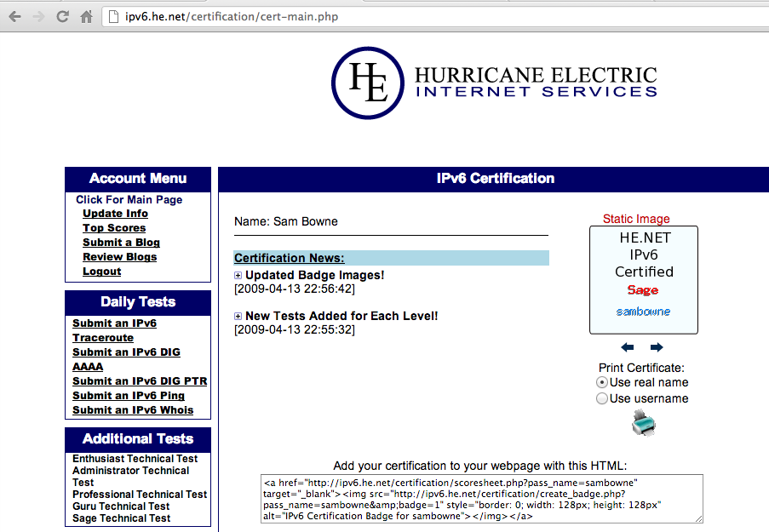Open Submit an IPv6 Ping link
Viewport: 769px width, 532px height.
(x=129, y=395)
